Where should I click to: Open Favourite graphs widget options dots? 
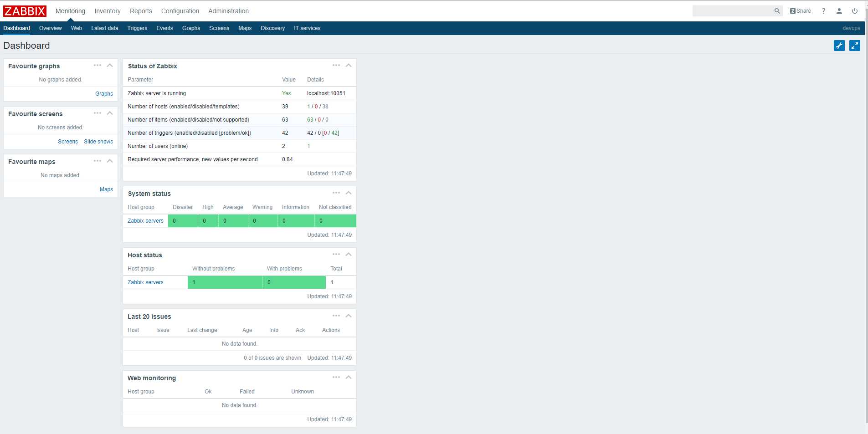[98, 66]
